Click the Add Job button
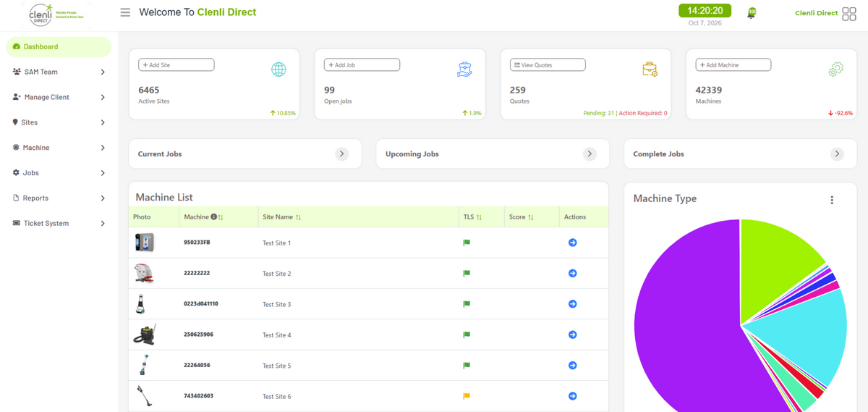 (x=362, y=65)
